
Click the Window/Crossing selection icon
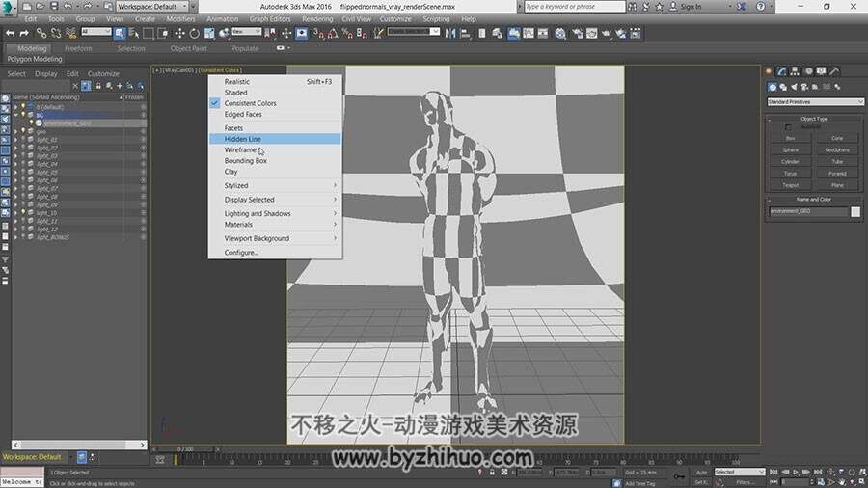click(163, 33)
